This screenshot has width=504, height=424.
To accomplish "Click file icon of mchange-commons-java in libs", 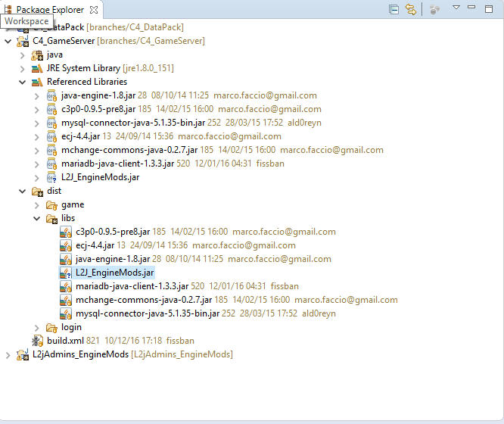I will 66,300.
